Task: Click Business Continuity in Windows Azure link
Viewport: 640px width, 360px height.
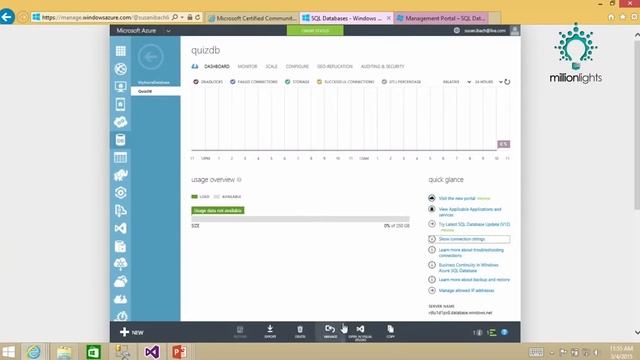Action: click(469, 268)
